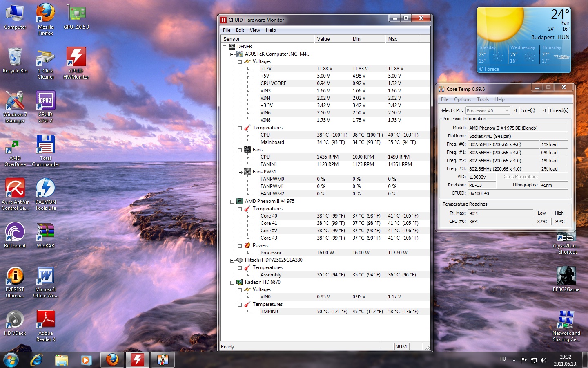Click the HU language indicator

[x=503, y=359]
